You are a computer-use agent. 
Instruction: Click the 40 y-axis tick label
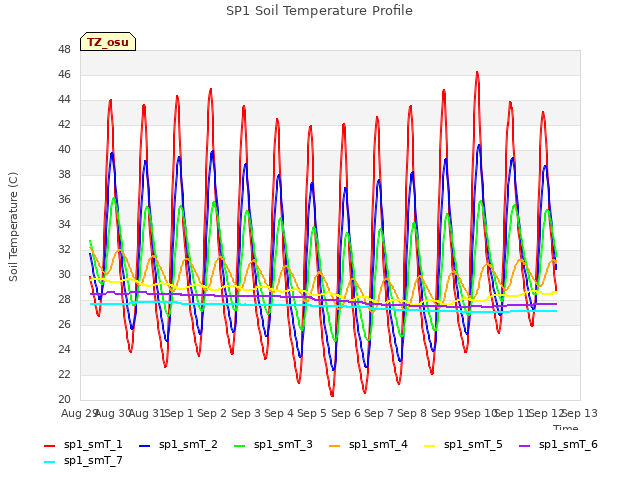coord(64,149)
